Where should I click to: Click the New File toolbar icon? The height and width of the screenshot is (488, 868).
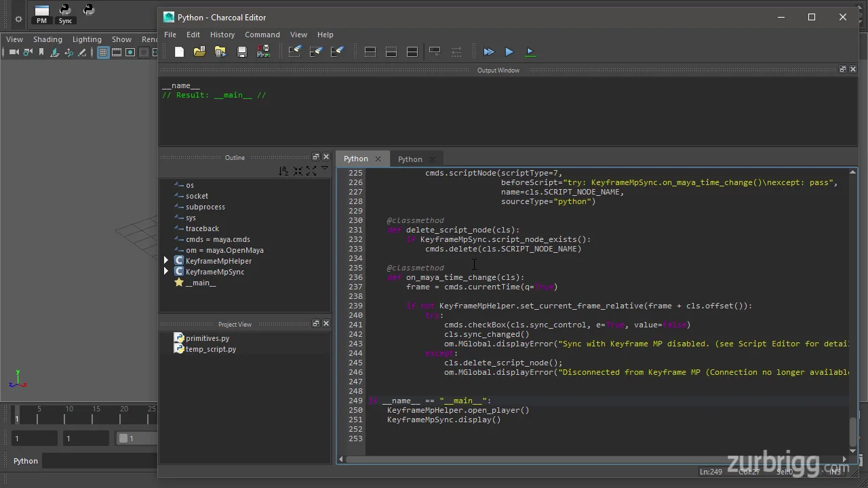[x=179, y=52]
